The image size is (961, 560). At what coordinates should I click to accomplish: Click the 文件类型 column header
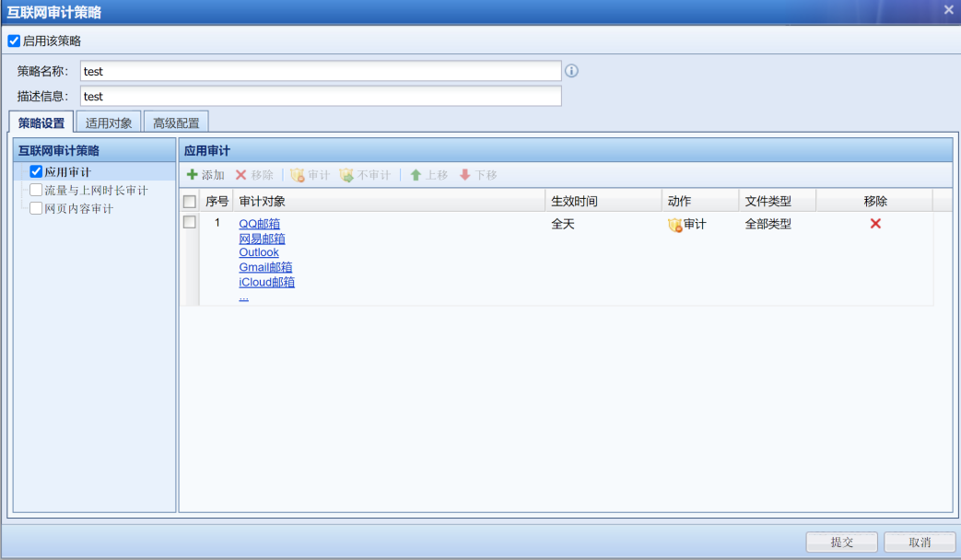click(777, 201)
